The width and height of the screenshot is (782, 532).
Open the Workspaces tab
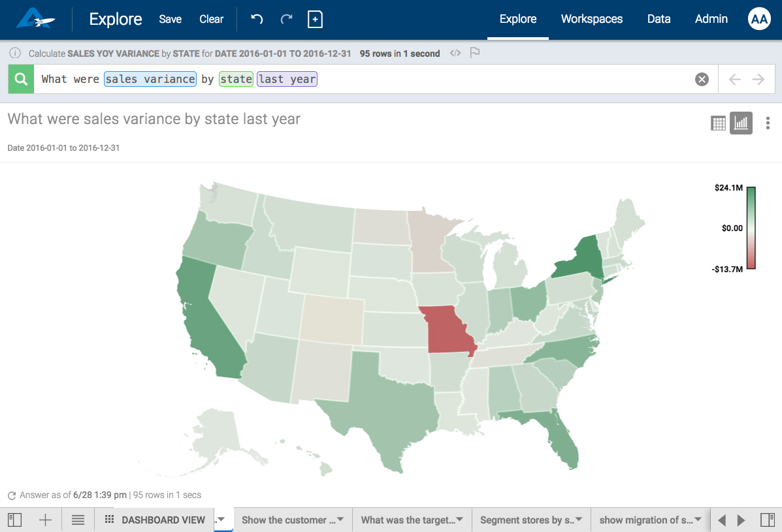pos(591,19)
